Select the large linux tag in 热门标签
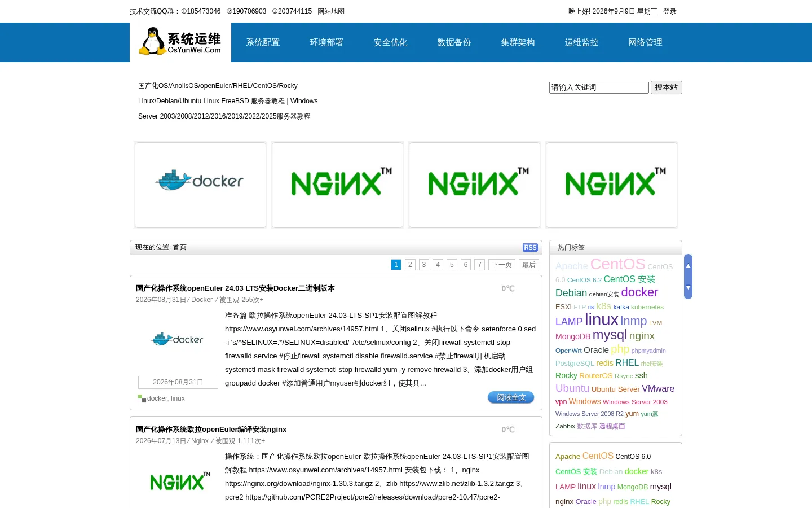 coord(602,320)
